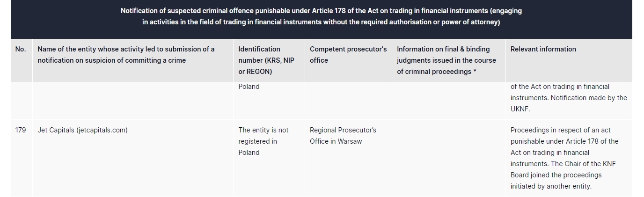The width and height of the screenshot is (644, 197).
Task: Click empty judgments cell in row above 179
Action: 448,98
